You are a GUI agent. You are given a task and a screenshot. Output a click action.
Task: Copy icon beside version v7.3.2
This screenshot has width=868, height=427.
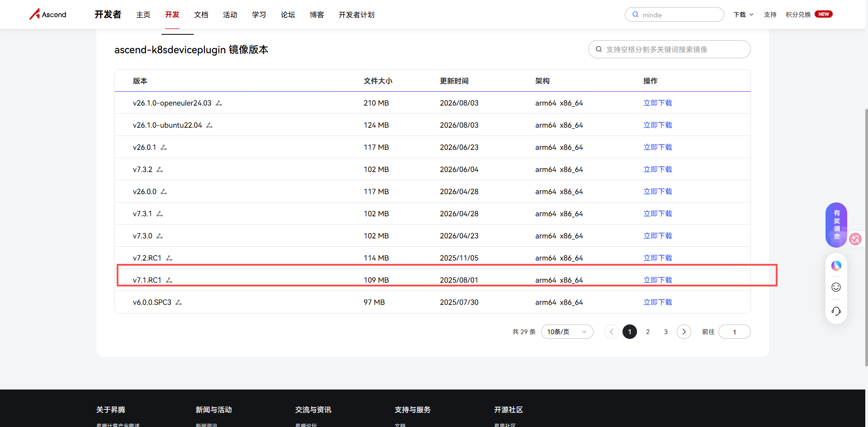tap(160, 169)
